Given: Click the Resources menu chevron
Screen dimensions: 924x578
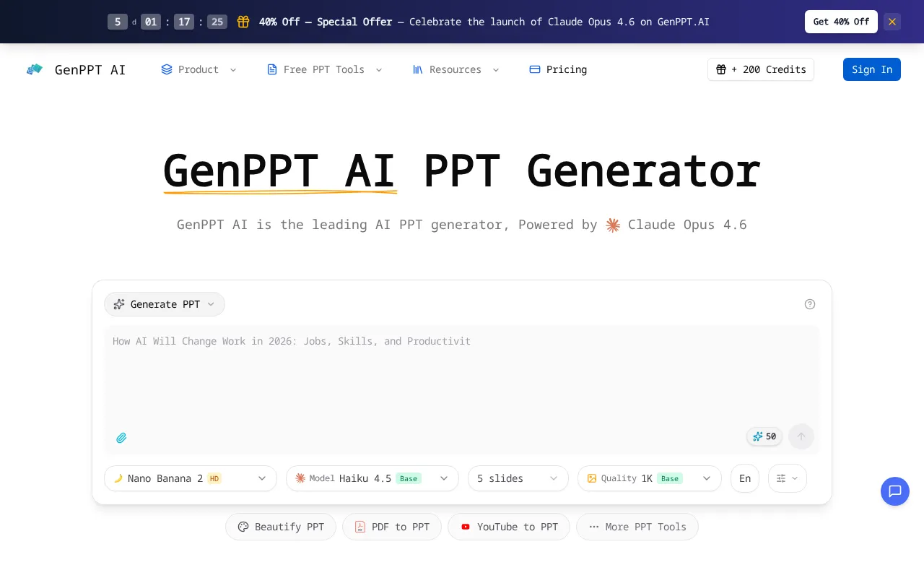Looking at the screenshot, I should (x=496, y=69).
